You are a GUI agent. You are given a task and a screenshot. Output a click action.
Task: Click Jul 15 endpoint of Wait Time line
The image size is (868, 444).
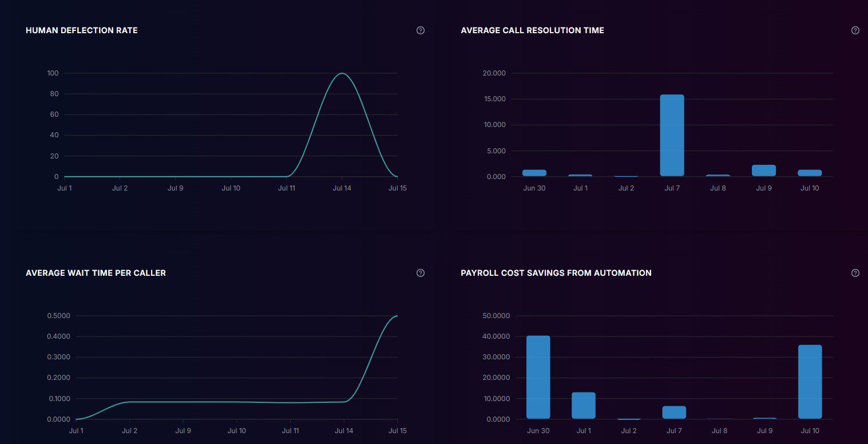click(x=397, y=316)
